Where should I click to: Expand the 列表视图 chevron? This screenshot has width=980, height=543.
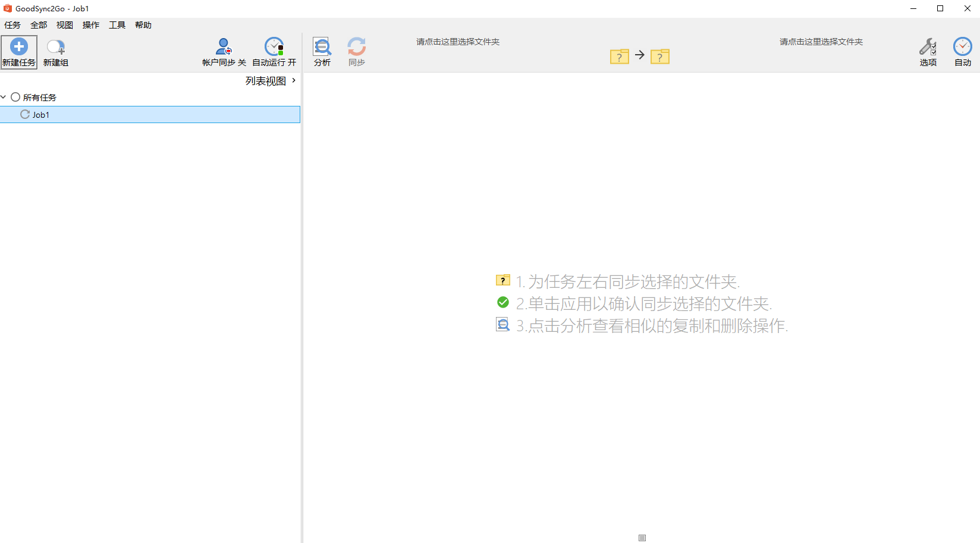[294, 80]
